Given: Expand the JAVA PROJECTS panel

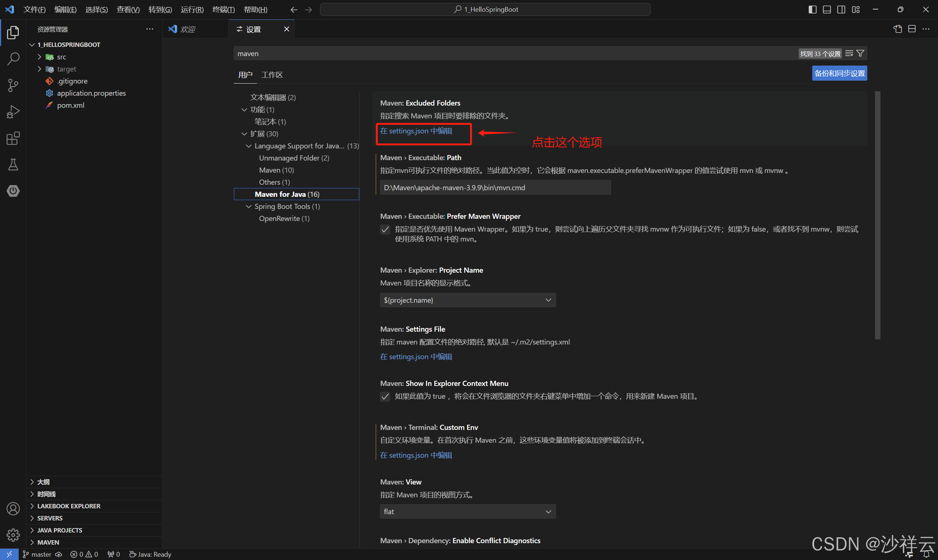Looking at the screenshot, I should click(94, 530).
